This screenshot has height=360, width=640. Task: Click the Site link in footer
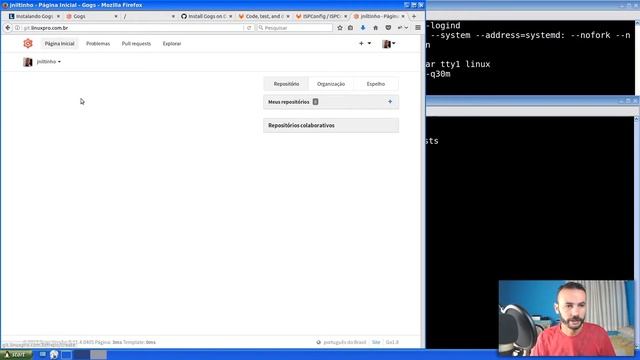376,342
